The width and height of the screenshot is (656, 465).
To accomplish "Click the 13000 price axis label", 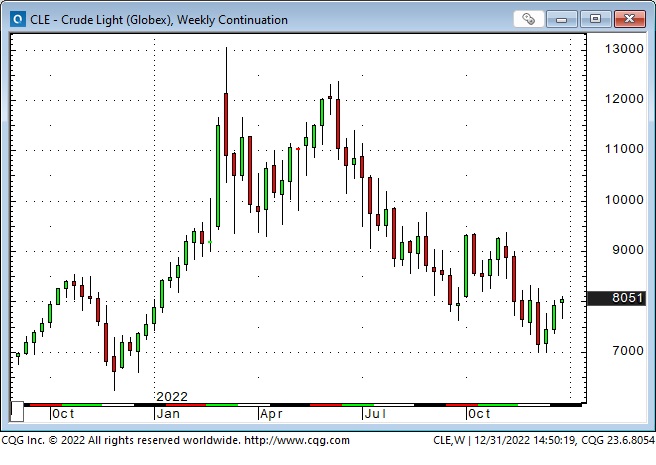I will pos(624,49).
